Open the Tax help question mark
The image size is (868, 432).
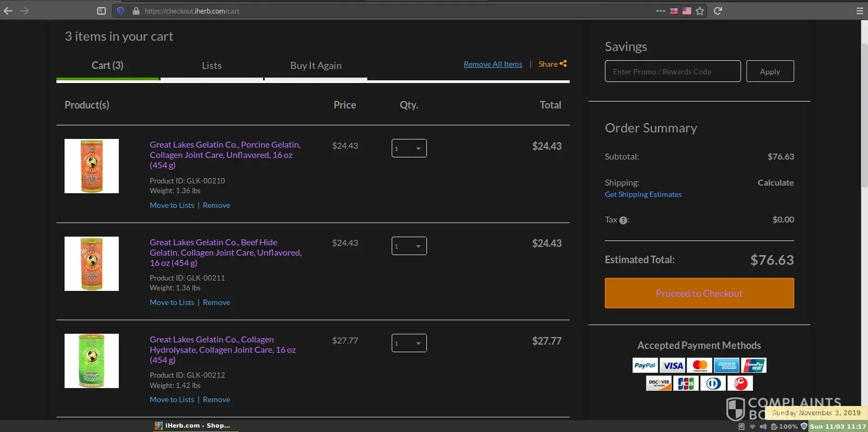point(623,220)
